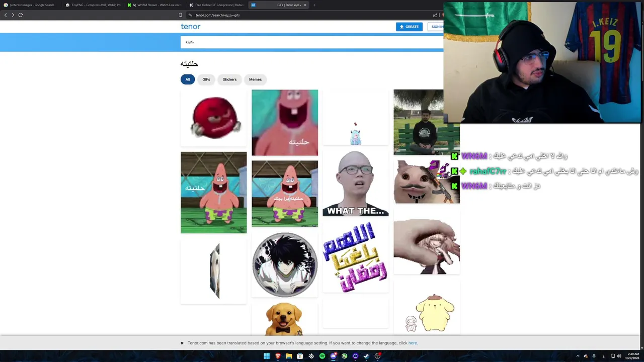Image resolution: width=644 pixels, height=362 pixels.
Task: Open the black-haired anime character circle GIF
Action: [285, 265]
